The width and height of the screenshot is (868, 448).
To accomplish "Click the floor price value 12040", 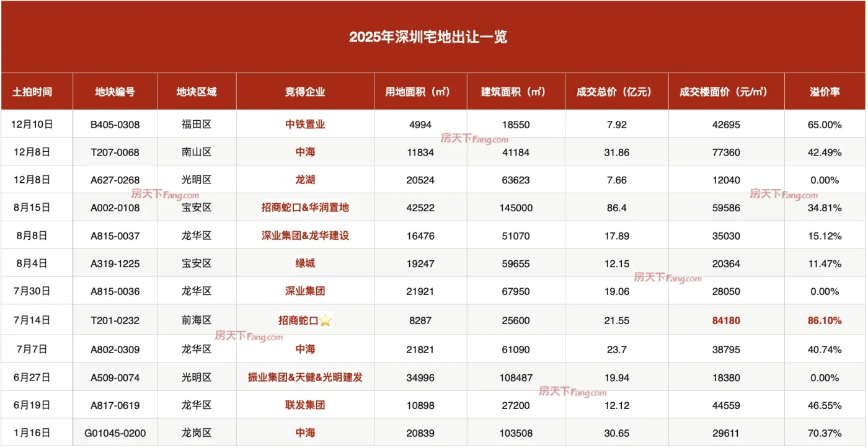I will [x=726, y=180].
